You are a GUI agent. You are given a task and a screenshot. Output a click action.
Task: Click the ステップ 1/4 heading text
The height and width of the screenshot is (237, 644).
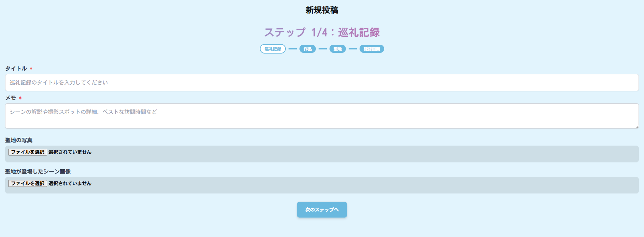[x=322, y=32]
